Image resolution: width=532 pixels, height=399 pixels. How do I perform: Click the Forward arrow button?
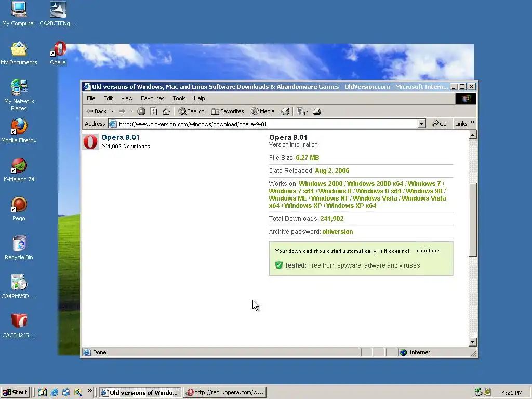(122, 111)
